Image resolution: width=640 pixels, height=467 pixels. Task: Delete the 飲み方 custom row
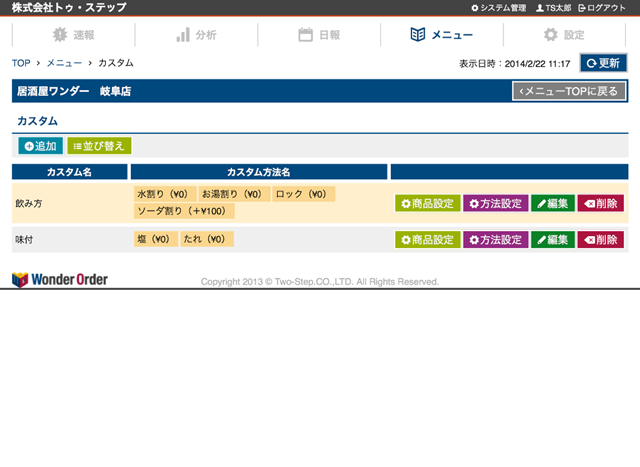(600, 203)
